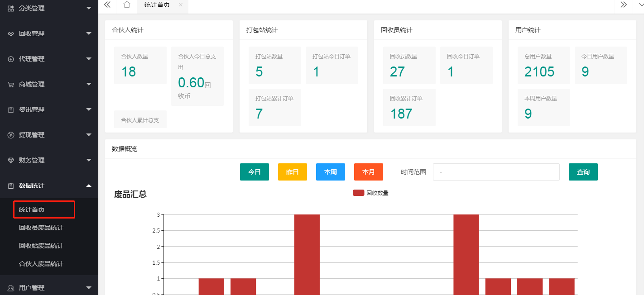
Task: Click the 回收员统计 panel title
Action: tap(397, 30)
